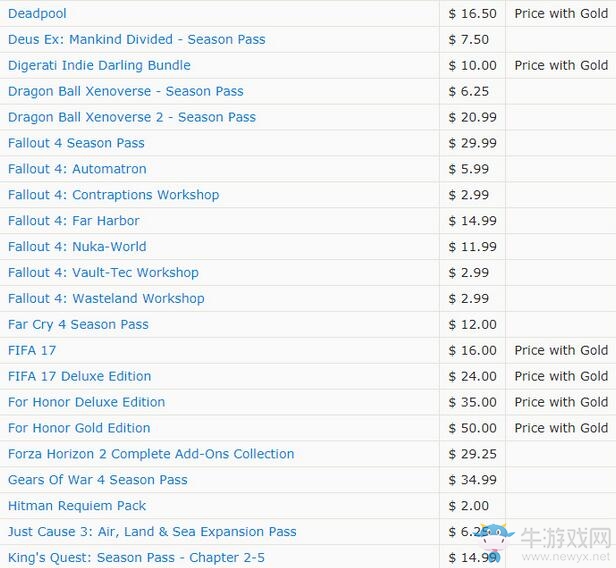Screen dimensions: 616x568
Task: Open FIFA 17 Deluxe Edition link
Action: tap(80, 377)
